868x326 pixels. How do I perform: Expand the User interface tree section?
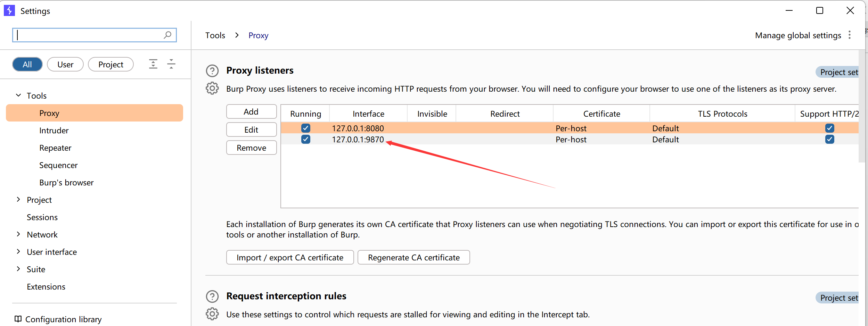[x=18, y=252]
